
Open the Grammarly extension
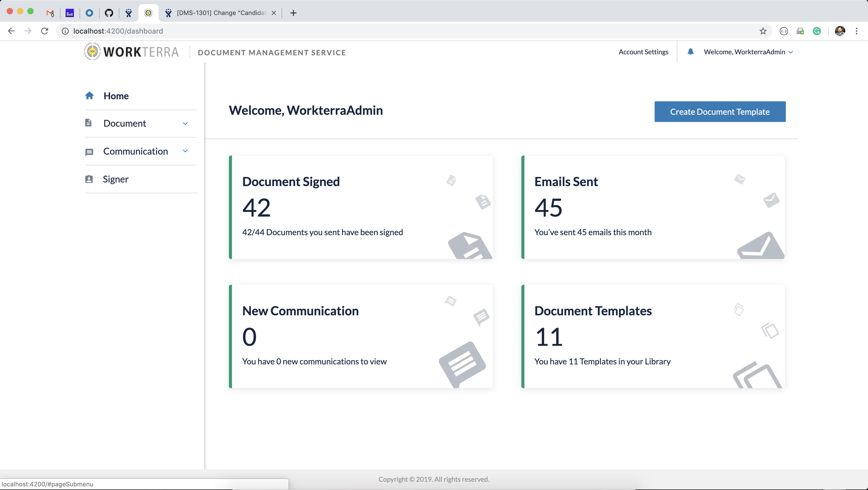point(817,31)
